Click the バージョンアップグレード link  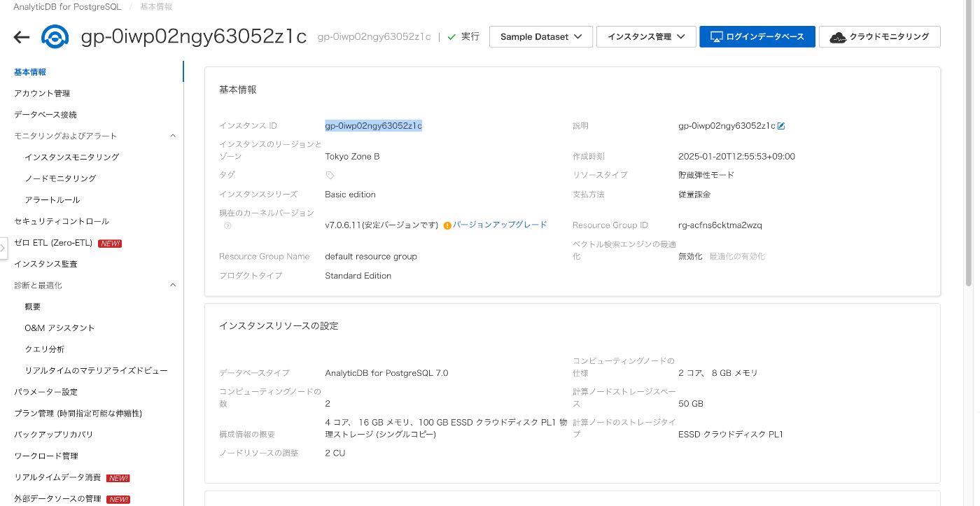pyautogui.click(x=500, y=225)
